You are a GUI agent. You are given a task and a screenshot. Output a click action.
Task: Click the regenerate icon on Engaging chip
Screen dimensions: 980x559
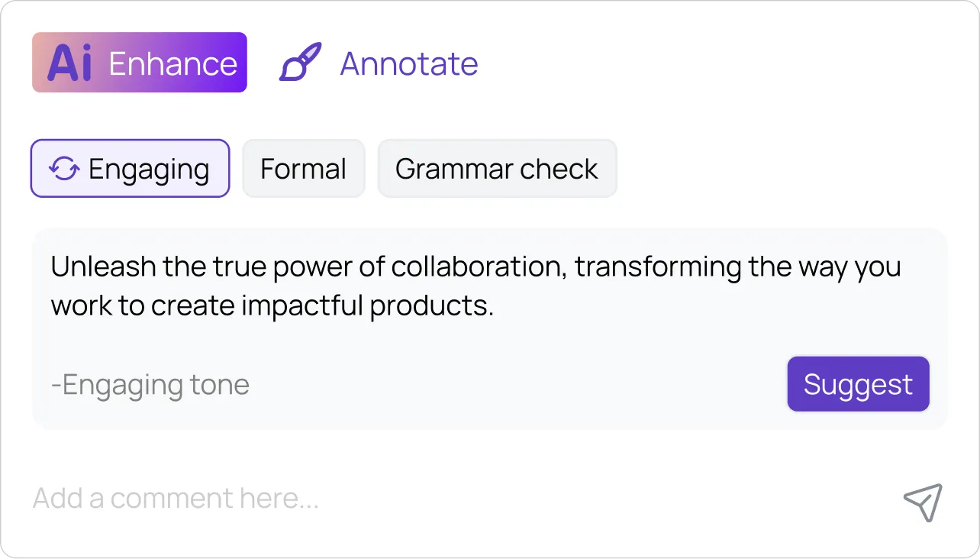pyautogui.click(x=63, y=169)
